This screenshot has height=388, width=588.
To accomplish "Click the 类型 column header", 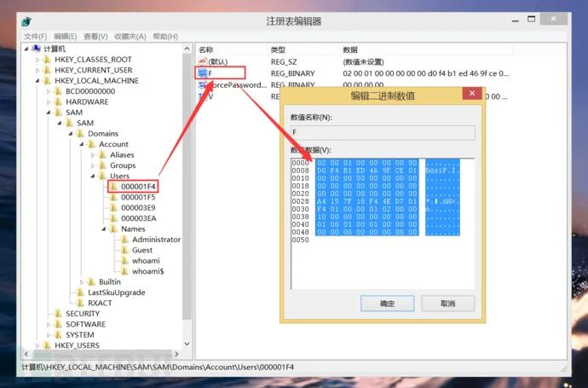I will 303,49.
